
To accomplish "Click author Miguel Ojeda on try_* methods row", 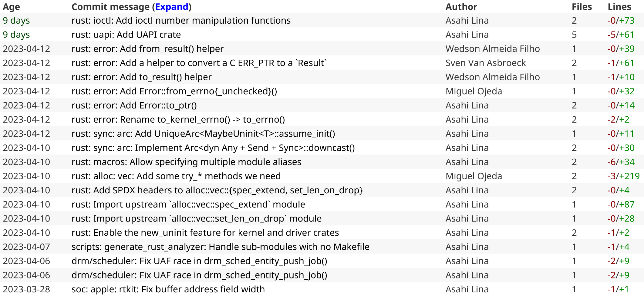I will click(474, 176).
